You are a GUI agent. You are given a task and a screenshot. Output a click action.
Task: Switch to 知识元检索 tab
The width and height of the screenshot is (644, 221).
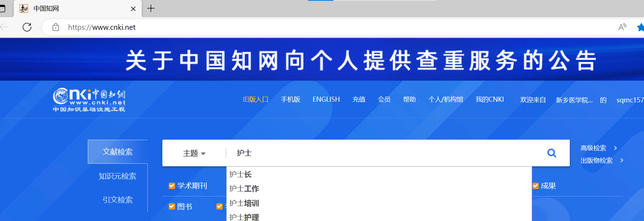point(118,176)
